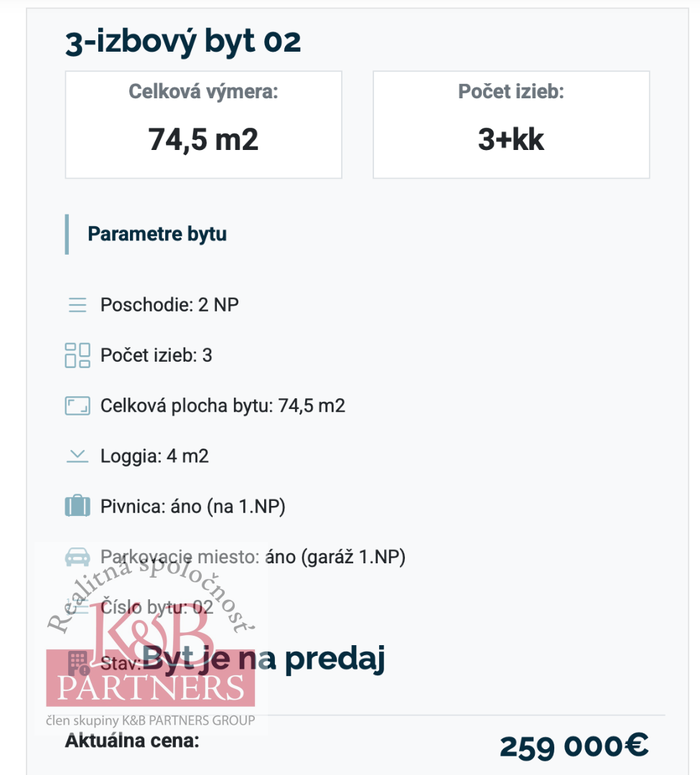Viewport: 700px width, 775px height.
Task: Select the Celková výmera 74,5 m2 card
Action: [204, 125]
